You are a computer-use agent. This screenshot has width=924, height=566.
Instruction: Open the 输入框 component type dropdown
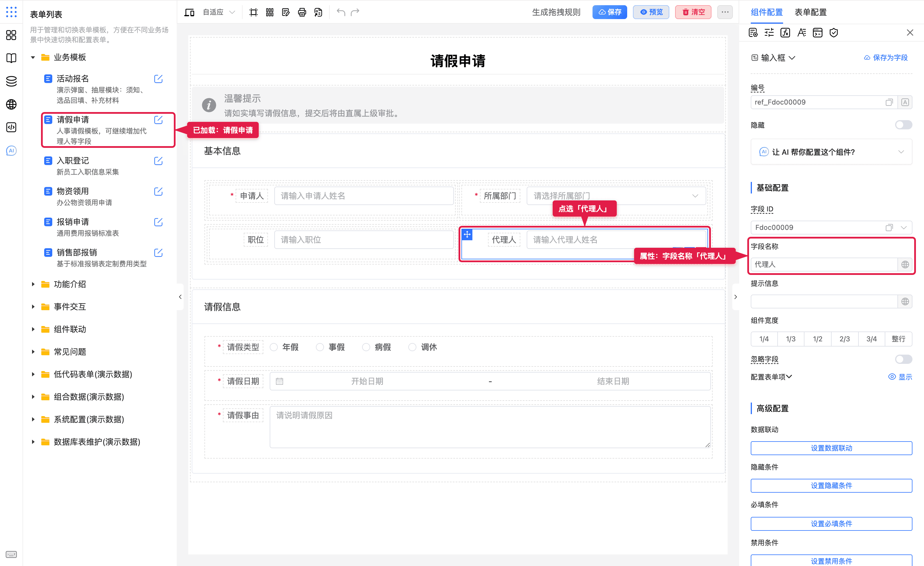[773, 58]
